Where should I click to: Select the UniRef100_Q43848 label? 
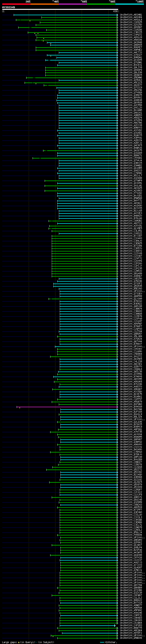pos(131,42)
